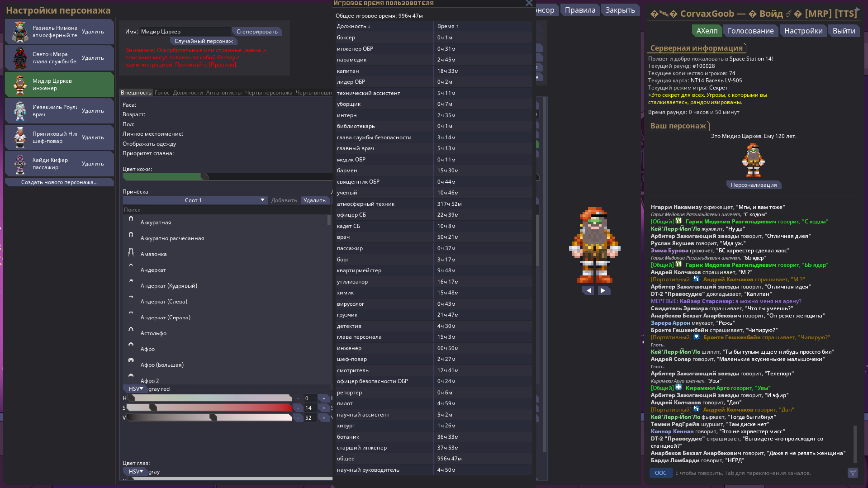Click the hairstyle Поиск search field
This screenshot has width=868, height=488.
(226, 210)
